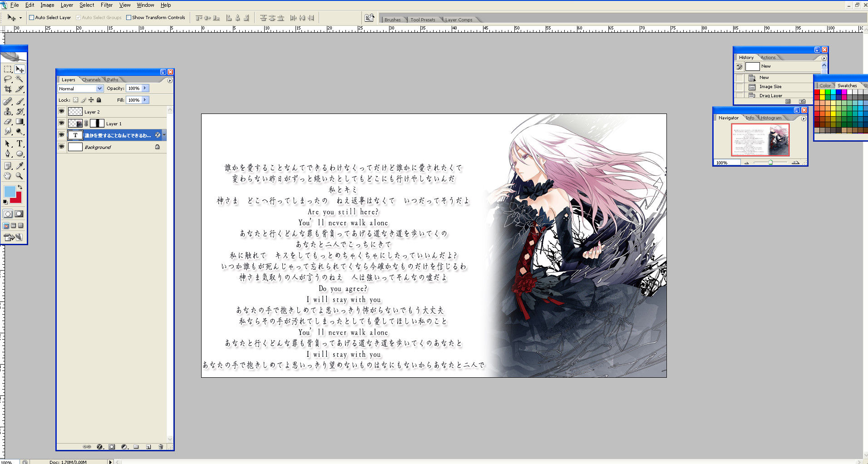Select the Zoom tool
The width and height of the screenshot is (868, 464).
20,176
